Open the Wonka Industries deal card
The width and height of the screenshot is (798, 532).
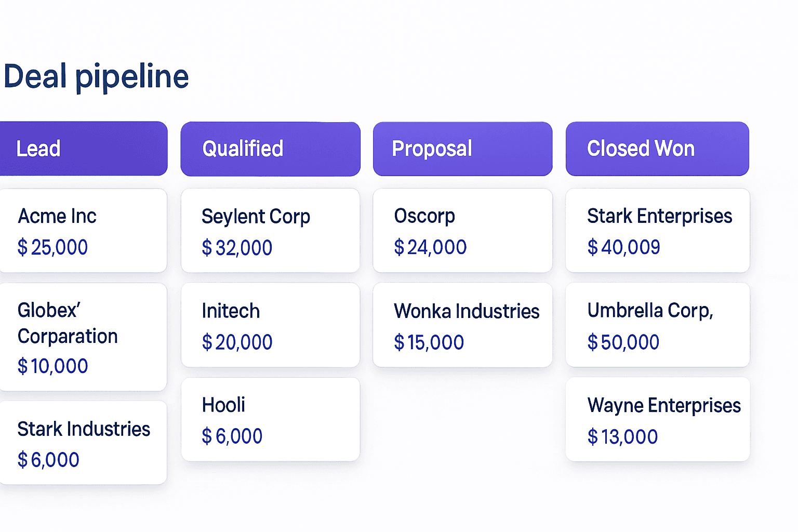pyautogui.click(x=462, y=325)
